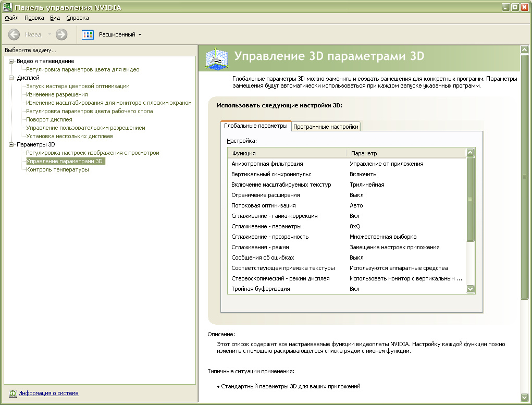Select Сглаживание - параметры row
This screenshot has width=532, height=405.
[347, 226]
